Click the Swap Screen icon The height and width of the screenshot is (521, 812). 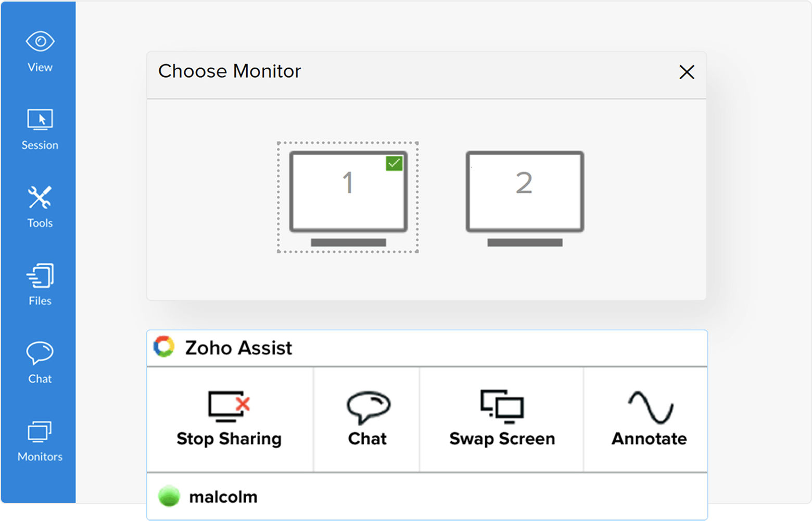(502, 406)
